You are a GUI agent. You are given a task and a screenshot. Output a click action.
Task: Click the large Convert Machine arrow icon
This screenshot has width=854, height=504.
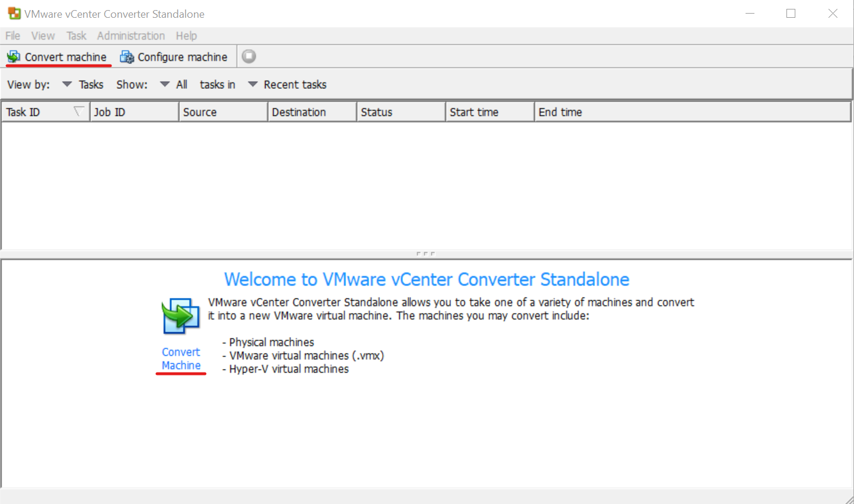click(x=181, y=316)
